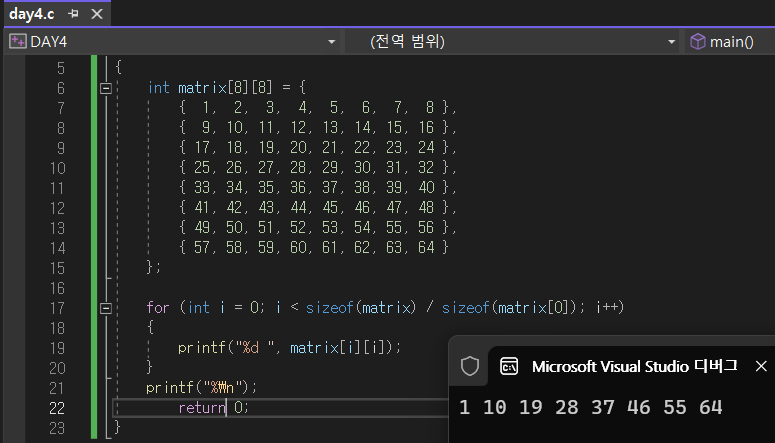Click the row starting with 41, 42, 43

pyautogui.click(x=318, y=208)
